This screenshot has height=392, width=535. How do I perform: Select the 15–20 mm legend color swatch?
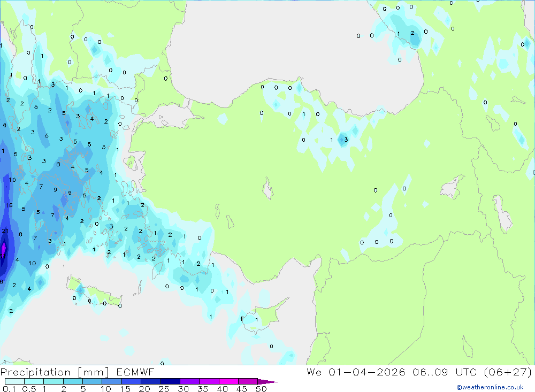click(x=132, y=381)
